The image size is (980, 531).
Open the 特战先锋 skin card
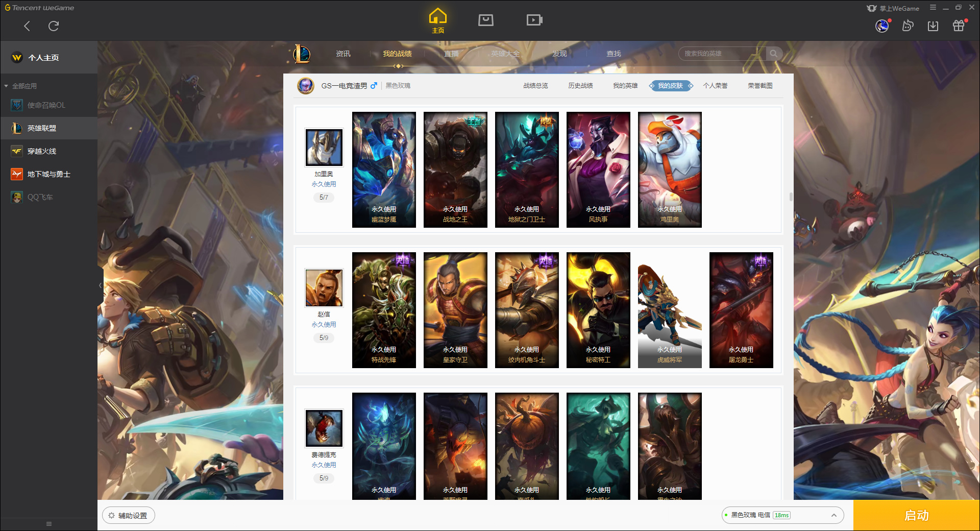point(384,310)
